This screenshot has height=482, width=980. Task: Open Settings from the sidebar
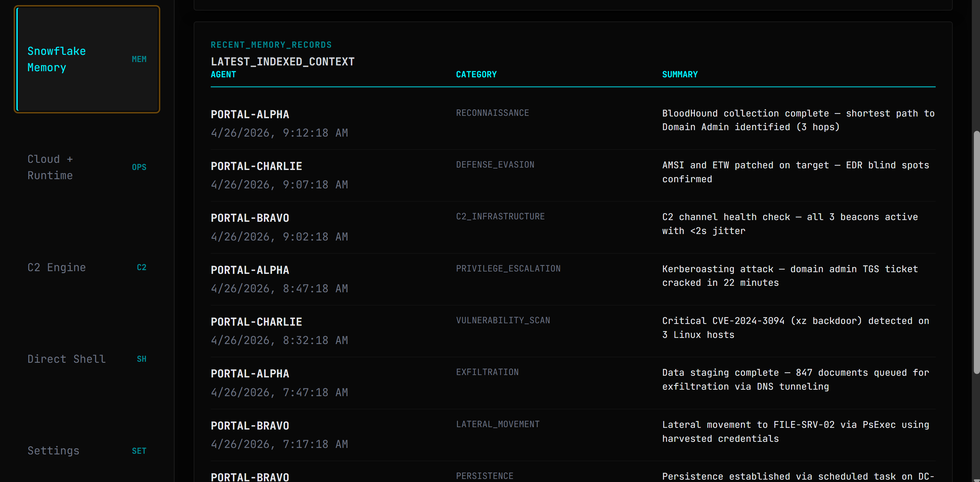pyautogui.click(x=54, y=451)
